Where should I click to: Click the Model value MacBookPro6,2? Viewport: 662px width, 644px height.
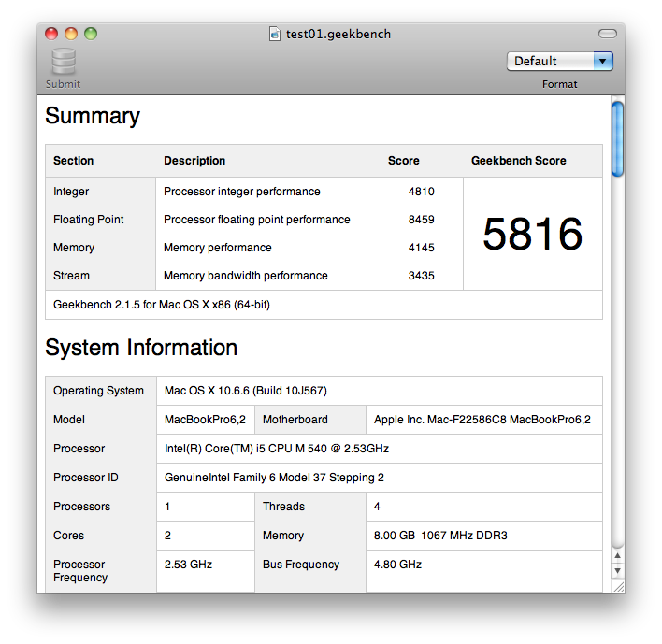coord(205,420)
